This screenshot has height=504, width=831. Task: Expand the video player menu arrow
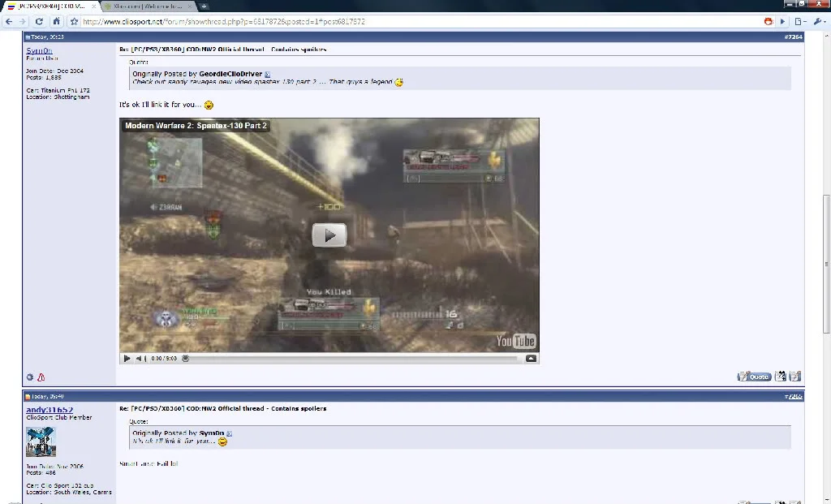pyautogui.click(x=531, y=358)
